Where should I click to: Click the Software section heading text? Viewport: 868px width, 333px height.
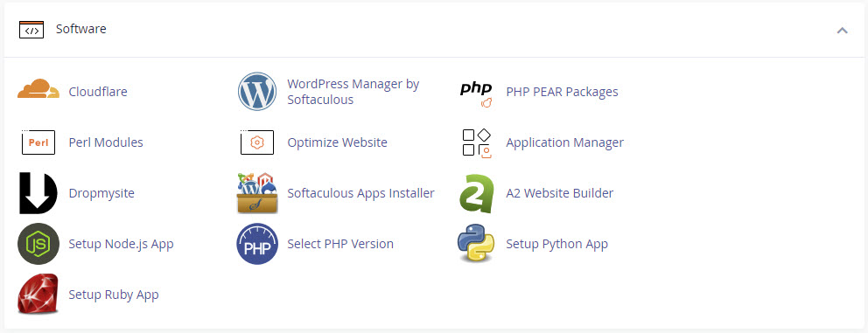click(x=80, y=29)
